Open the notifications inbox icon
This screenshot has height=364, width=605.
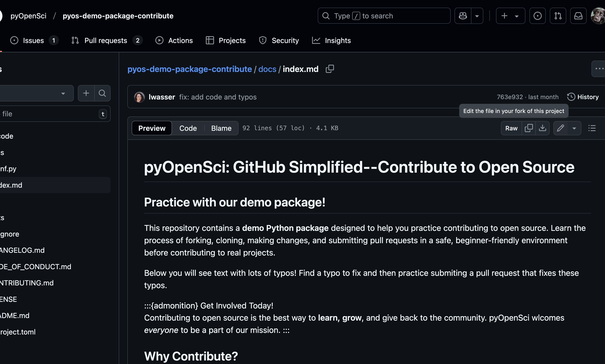pos(578,16)
